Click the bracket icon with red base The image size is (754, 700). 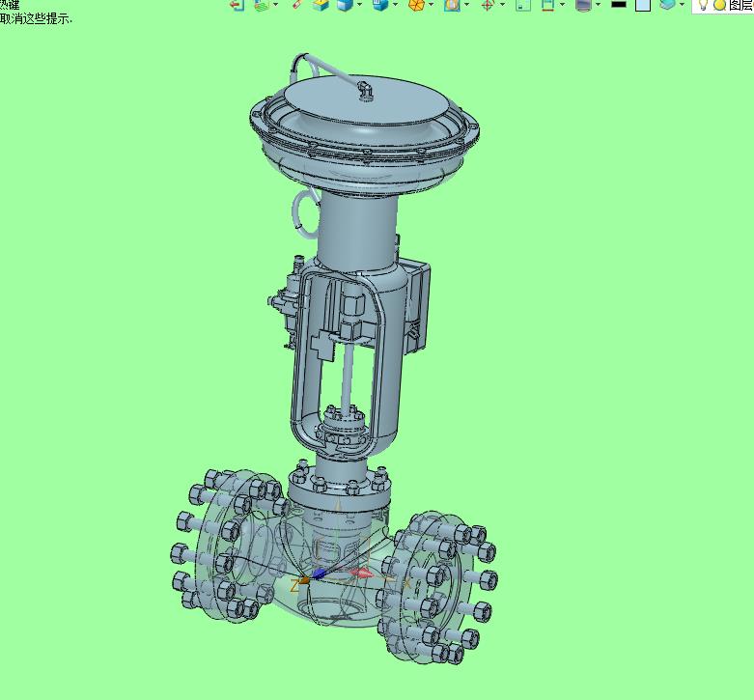click(x=547, y=4)
